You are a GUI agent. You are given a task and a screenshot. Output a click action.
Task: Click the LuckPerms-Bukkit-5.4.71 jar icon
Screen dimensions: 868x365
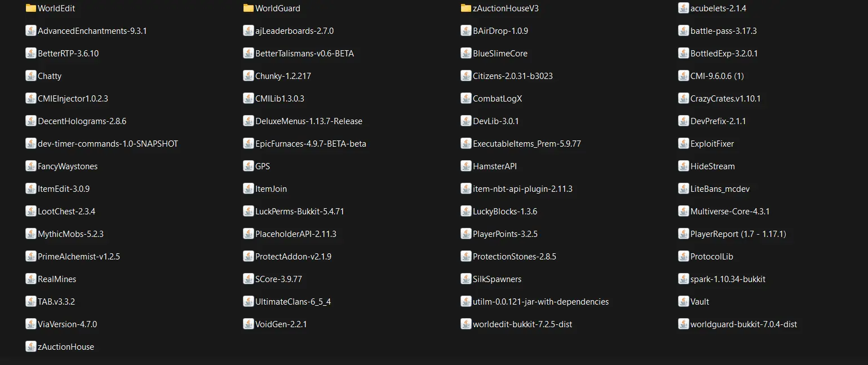click(x=249, y=211)
